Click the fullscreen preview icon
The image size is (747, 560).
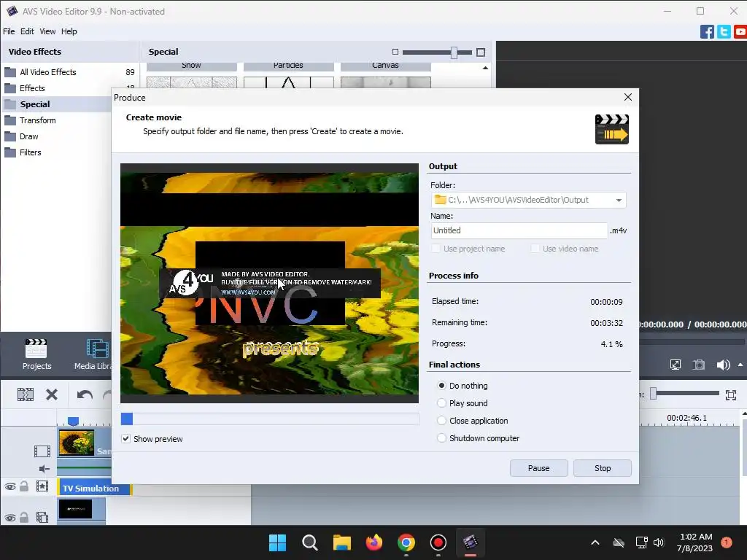click(x=676, y=365)
